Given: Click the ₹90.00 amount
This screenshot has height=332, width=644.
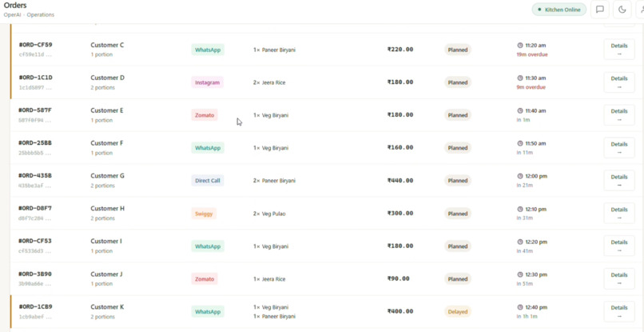Looking at the screenshot, I should pyautogui.click(x=399, y=278).
